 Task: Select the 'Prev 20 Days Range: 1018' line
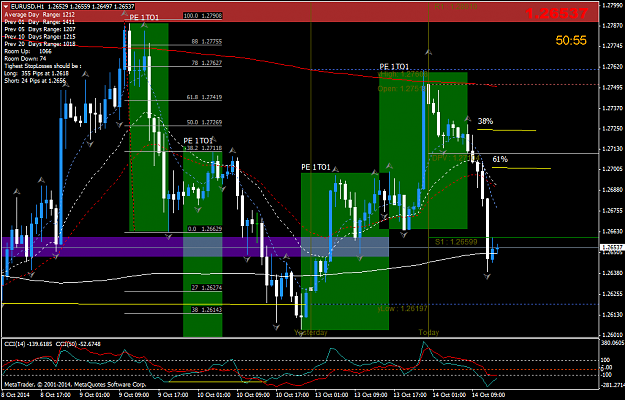[40, 44]
